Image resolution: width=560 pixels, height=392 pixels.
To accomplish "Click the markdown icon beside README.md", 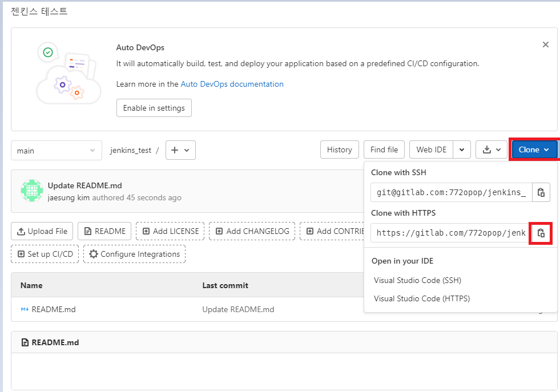I will point(25,309).
